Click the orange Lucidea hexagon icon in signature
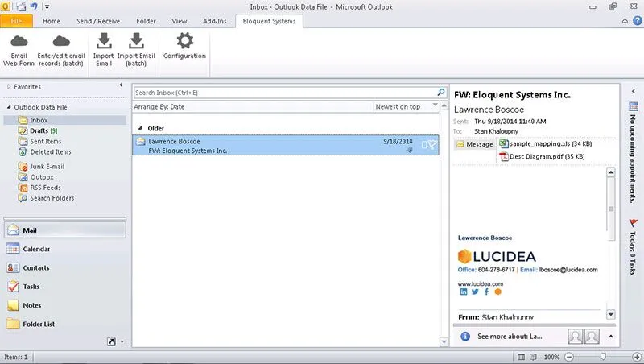The width and height of the screenshot is (644, 364). point(497,292)
